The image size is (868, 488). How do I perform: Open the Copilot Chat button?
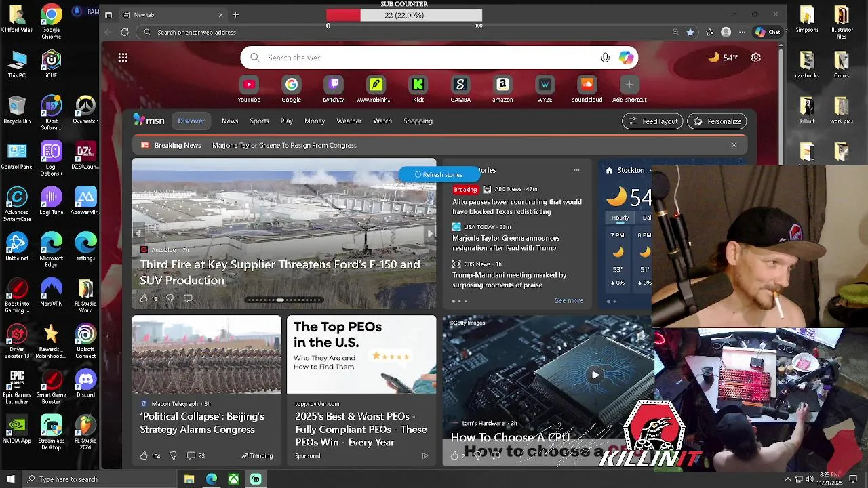(x=768, y=32)
